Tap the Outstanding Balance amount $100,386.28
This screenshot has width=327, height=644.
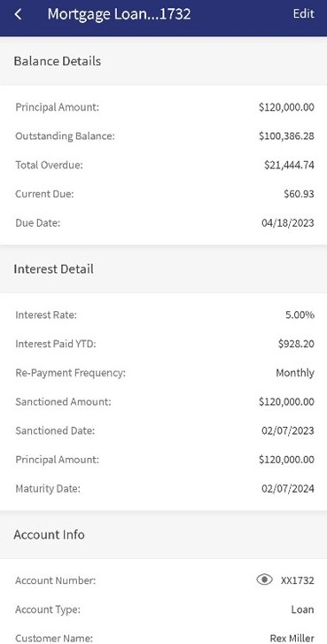(287, 136)
